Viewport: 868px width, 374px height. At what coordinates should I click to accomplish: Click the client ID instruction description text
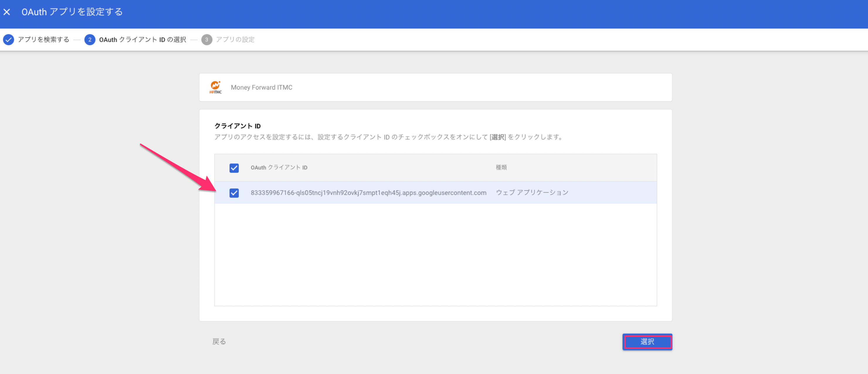pyautogui.click(x=389, y=137)
